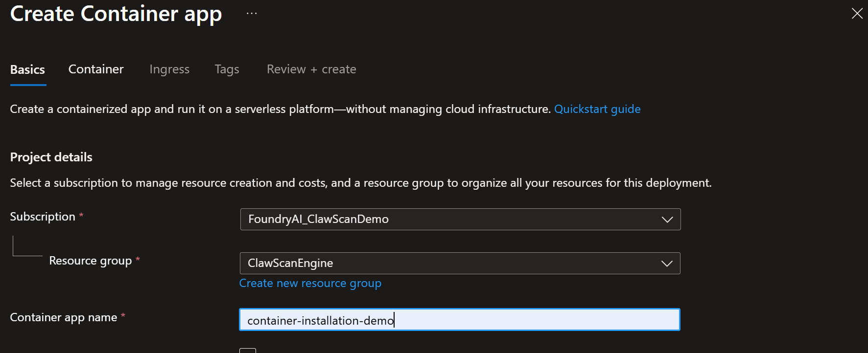
Task: Click the Subscription field label
Action: click(x=43, y=217)
